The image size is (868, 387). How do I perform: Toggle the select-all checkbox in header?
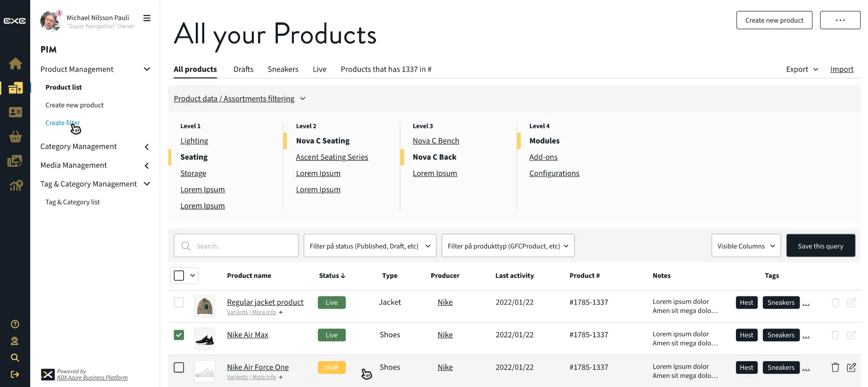coord(179,276)
